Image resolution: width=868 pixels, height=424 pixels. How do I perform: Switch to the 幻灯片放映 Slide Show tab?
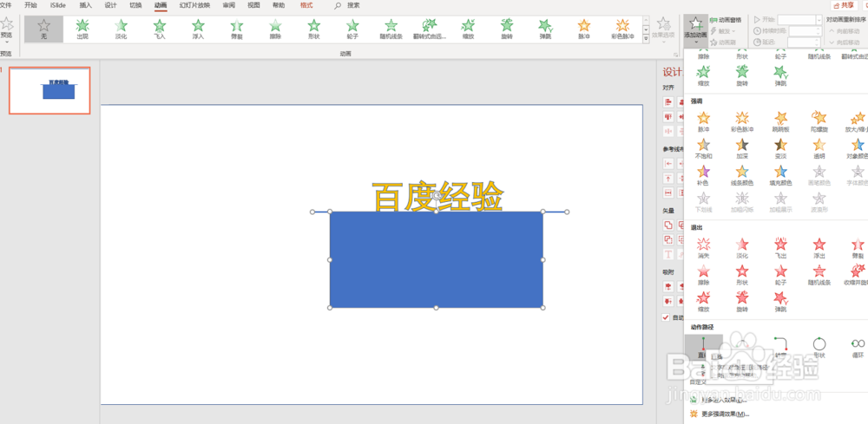pos(194,5)
